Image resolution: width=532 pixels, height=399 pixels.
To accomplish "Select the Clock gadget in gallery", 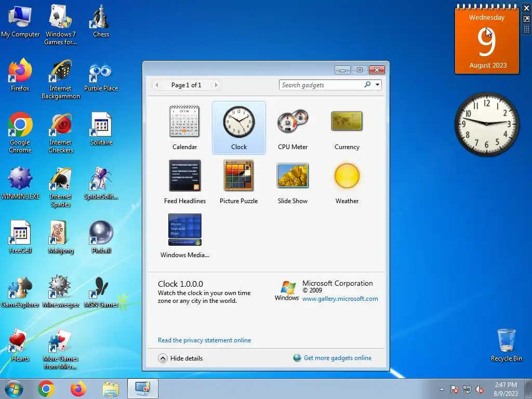I will [239, 128].
